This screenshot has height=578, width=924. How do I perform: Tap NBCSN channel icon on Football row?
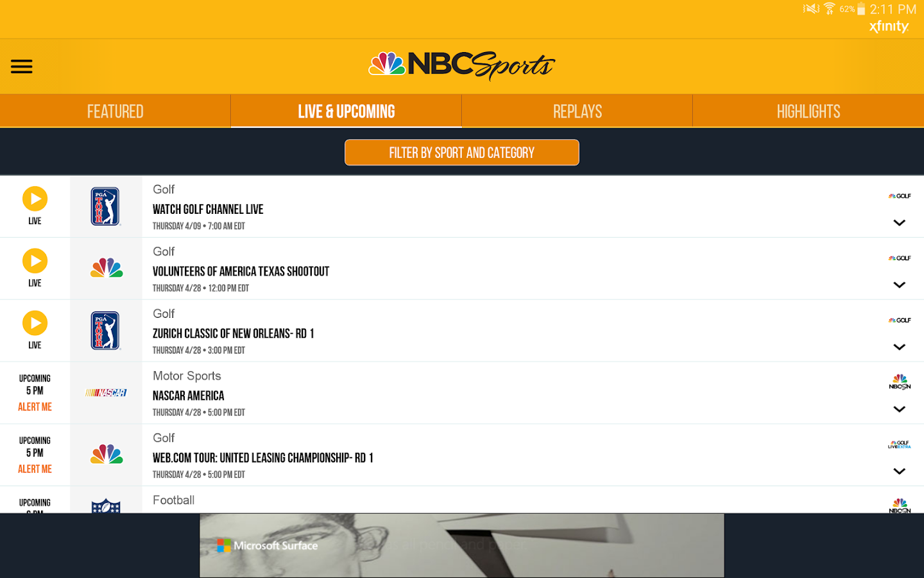point(900,505)
